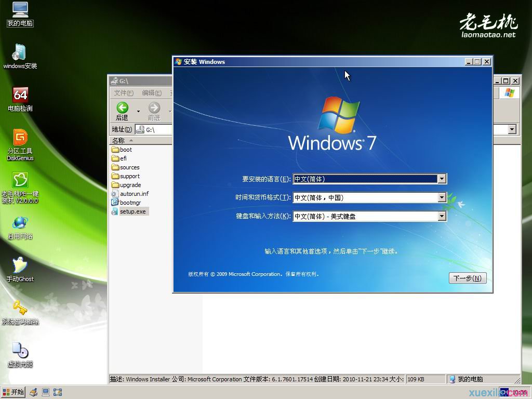Open the 编辑(E) menu
Image resolution: width=532 pixels, height=399 pixels.
coord(152,93)
